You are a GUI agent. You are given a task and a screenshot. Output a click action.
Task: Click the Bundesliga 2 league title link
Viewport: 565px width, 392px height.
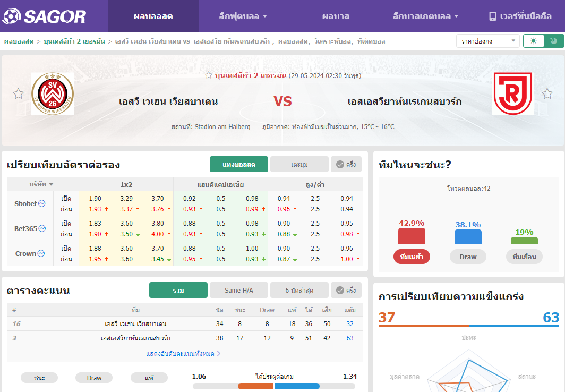(251, 75)
